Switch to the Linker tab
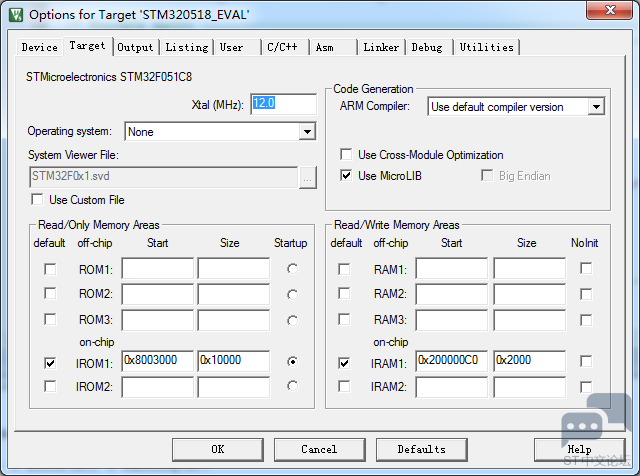640x476 pixels. (381, 47)
